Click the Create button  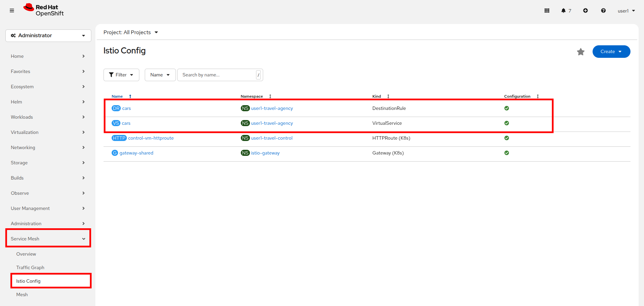pyautogui.click(x=611, y=52)
